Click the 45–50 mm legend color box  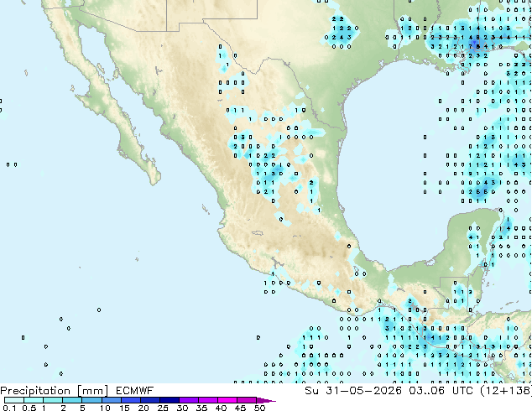(x=247, y=400)
